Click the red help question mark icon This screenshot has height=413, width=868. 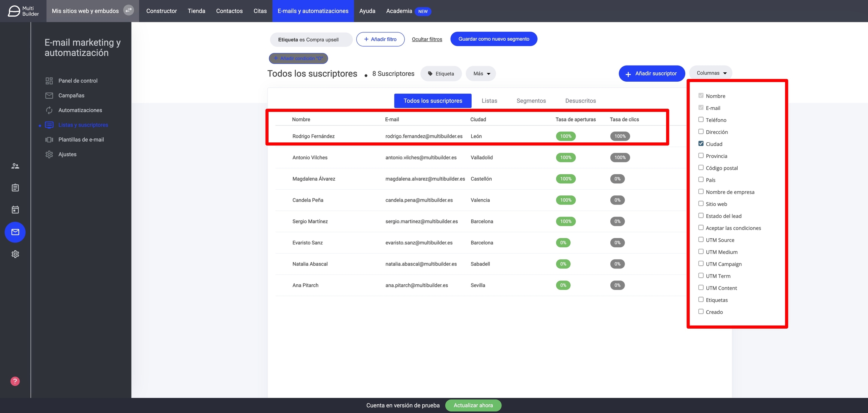15,381
